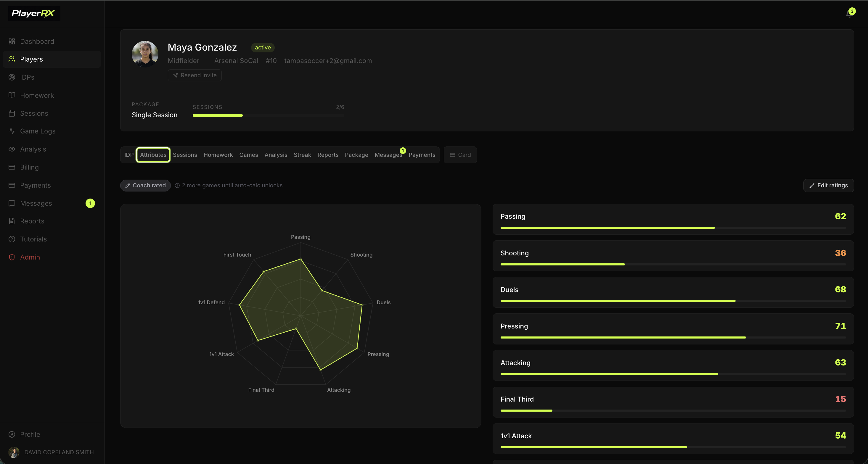
Task: Click the '1v1 Defend' radar chart label
Action: coord(211,302)
